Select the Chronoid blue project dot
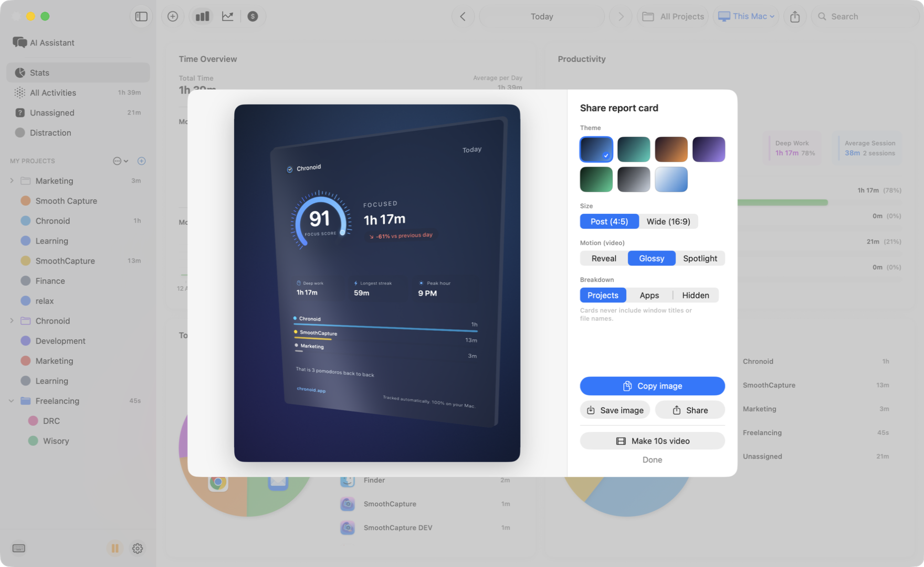This screenshot has width=924, height=567. (x=25, y=220)
